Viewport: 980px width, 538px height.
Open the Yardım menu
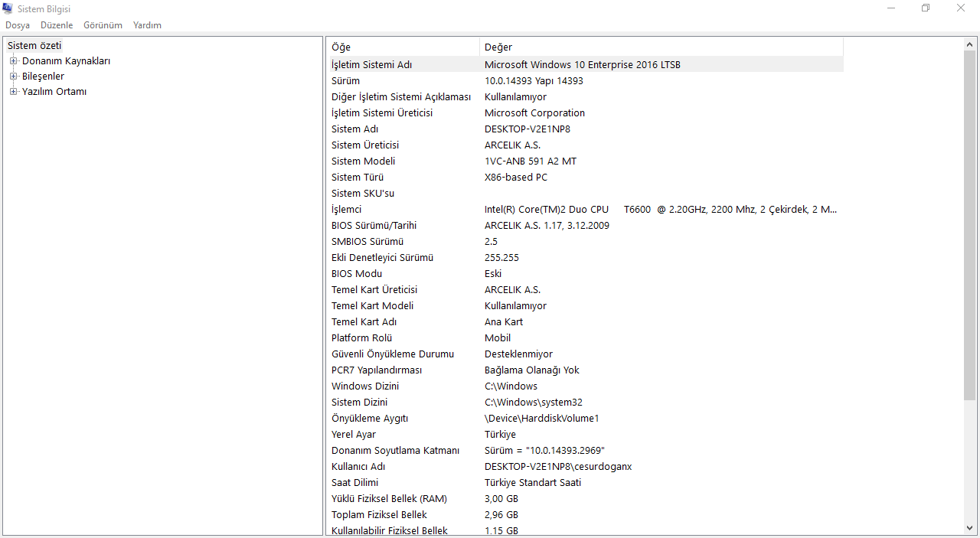click(147, 25)
